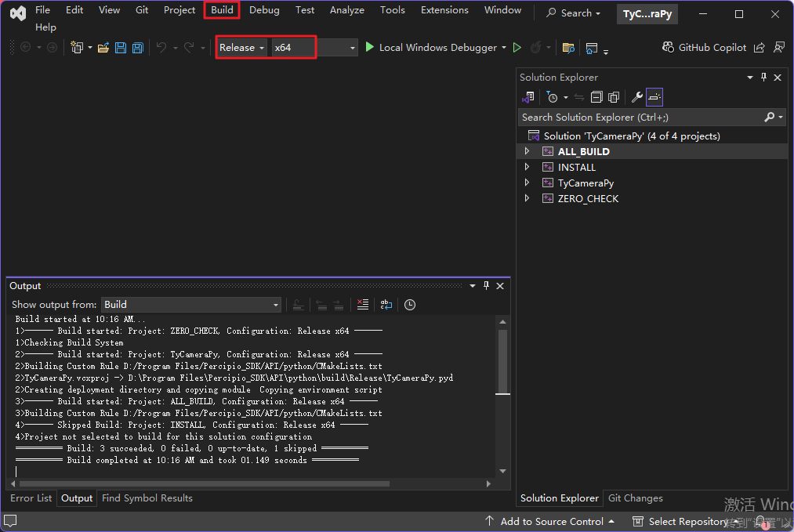Image resolution: width=794 pixels, height=532 pixels.
Task: Open the Build menu
Action: [222, 10]
